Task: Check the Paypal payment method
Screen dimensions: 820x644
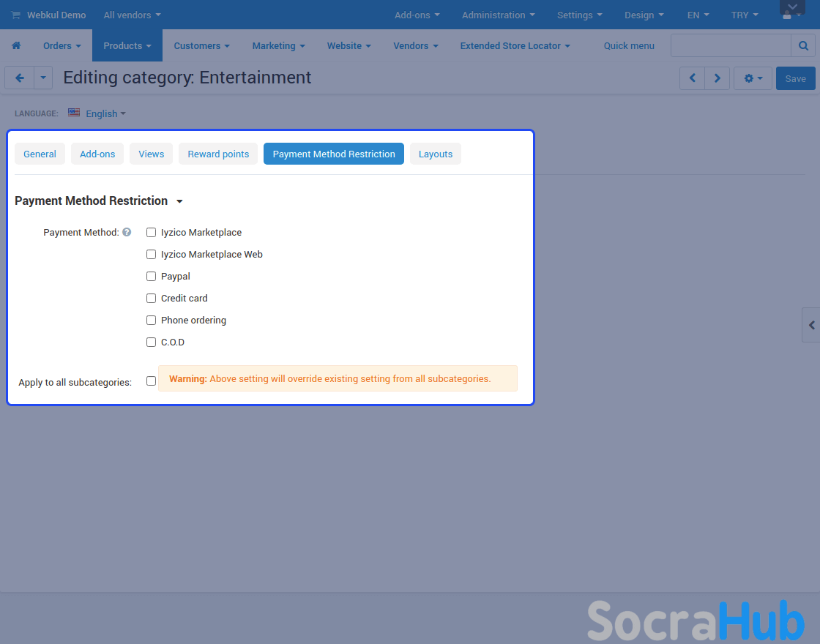Action: coord(152,277)
